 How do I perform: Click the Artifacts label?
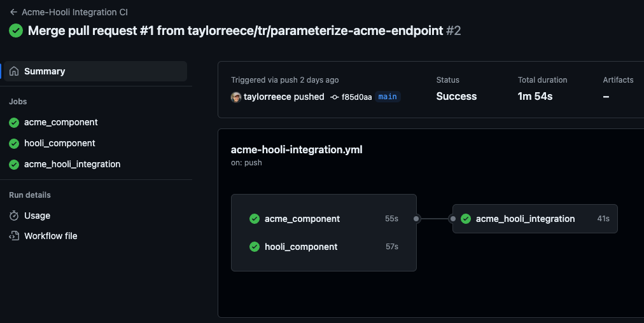(618, 80)
